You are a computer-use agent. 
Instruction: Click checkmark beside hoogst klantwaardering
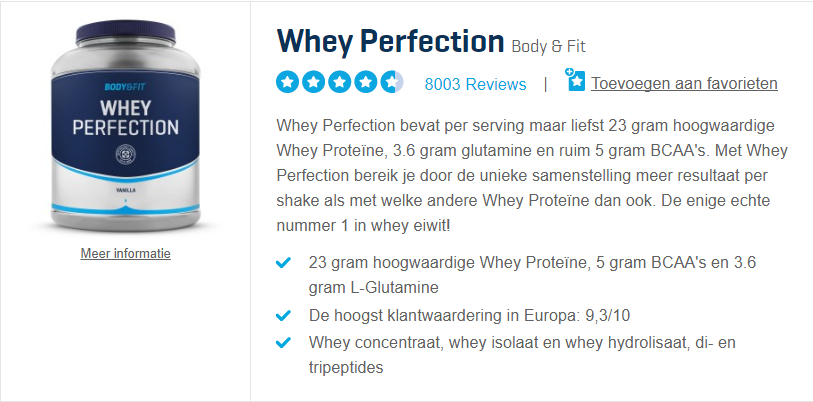coord(284,315)
